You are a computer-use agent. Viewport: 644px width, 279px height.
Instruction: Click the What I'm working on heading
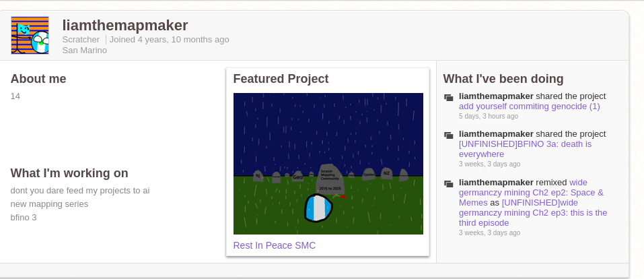coord(69,173)
